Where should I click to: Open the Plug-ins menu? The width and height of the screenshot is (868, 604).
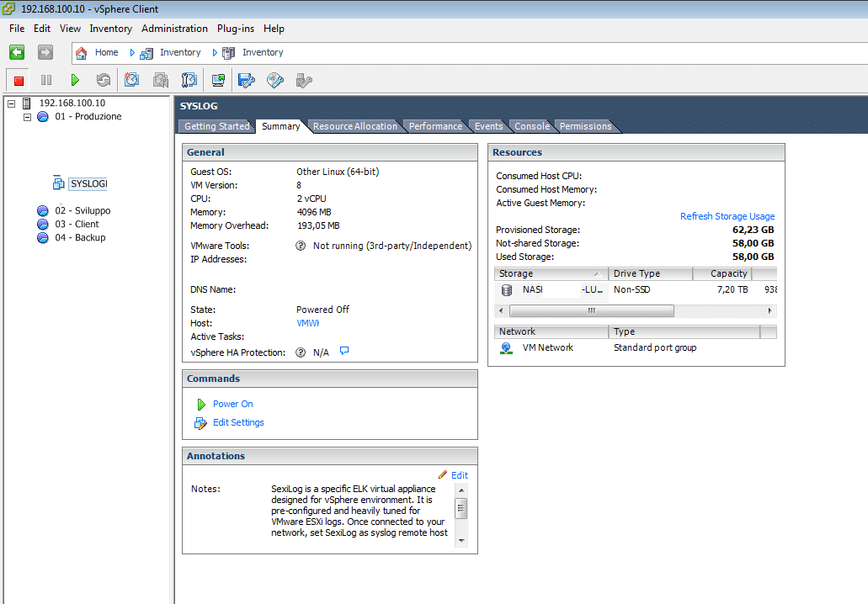coord(236,29)
